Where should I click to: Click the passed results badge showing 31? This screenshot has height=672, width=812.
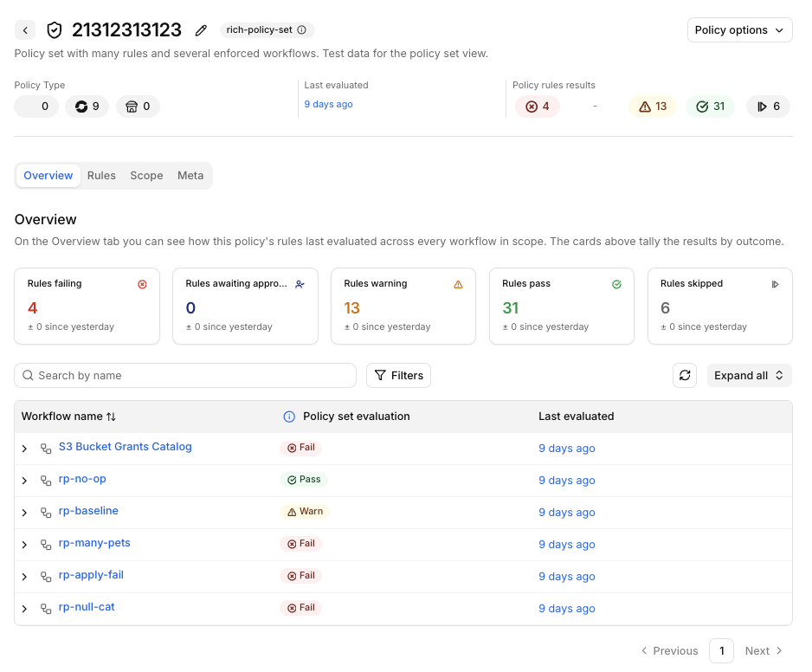710,107
